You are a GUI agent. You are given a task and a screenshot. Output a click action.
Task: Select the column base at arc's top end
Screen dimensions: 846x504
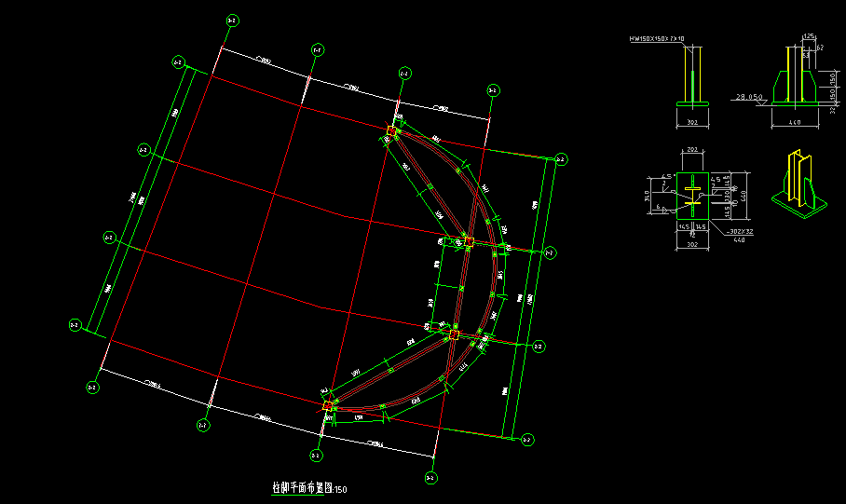click(393, 132)
